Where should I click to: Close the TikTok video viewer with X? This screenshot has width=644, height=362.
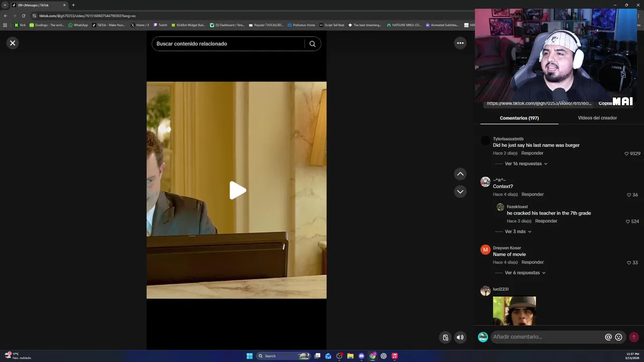pos(13,43)
